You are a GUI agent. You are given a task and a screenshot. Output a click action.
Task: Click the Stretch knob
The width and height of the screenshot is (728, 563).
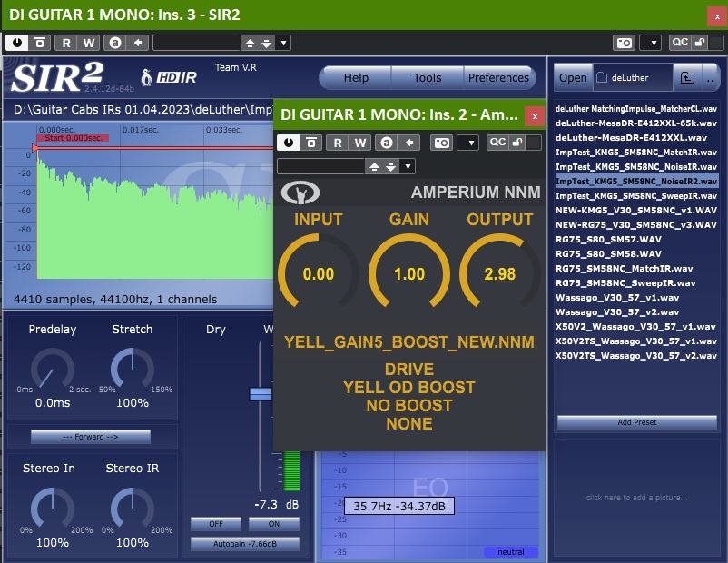click(x=132, y=370)
